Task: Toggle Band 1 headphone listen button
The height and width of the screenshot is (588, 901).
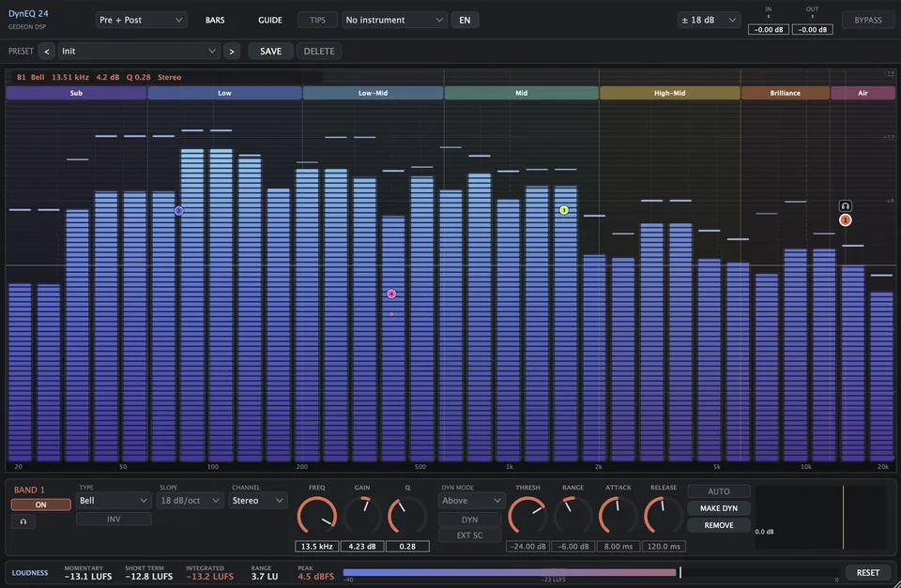Action: (23, 521)
